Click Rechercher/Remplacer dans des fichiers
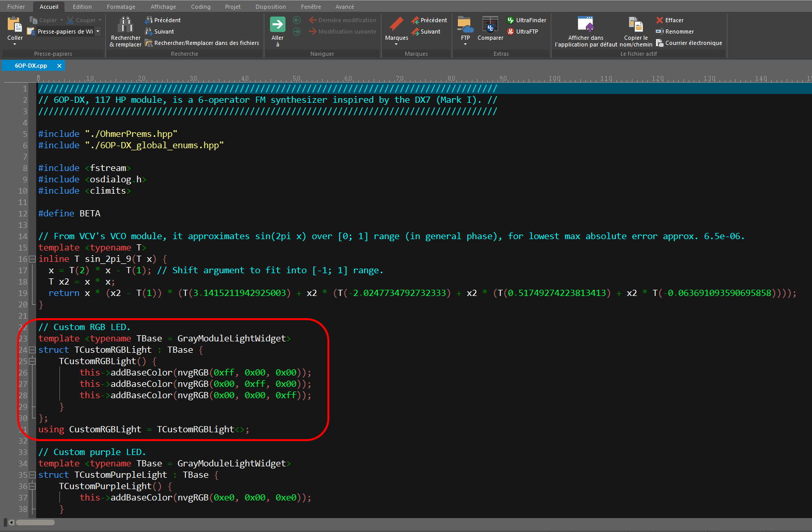The width and height of the screenshot is (812, 532). (x=202, y=43)
